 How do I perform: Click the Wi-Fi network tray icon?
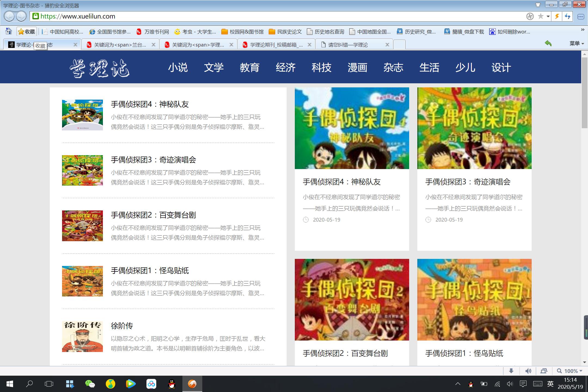point(497,384)
